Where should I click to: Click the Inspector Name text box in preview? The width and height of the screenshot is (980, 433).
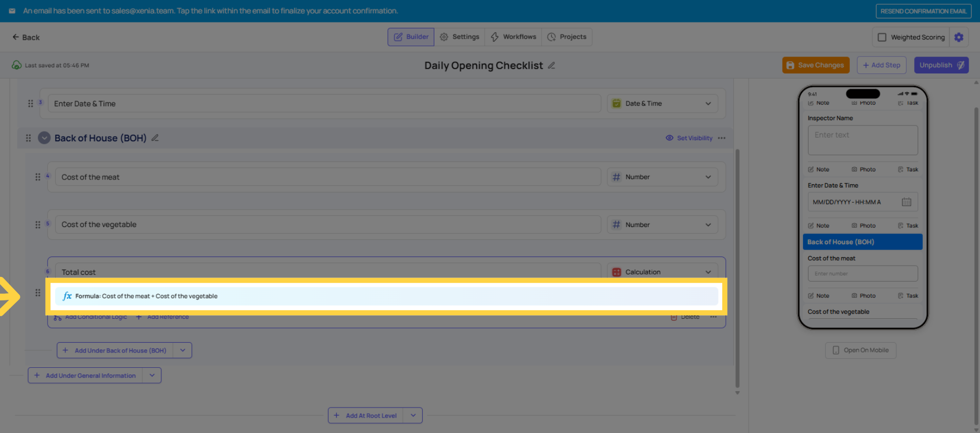click(863, 140)
